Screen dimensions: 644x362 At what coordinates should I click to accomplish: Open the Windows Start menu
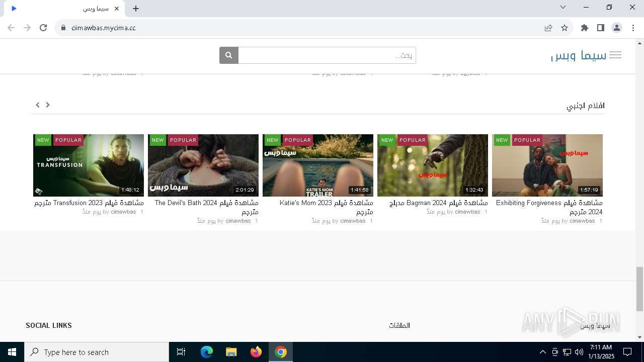coord(12,352)
